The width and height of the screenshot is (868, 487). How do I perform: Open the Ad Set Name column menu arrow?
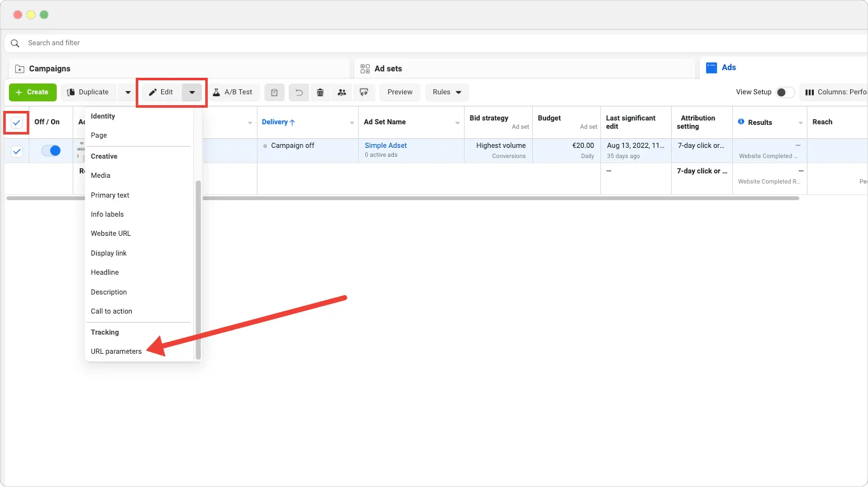[x=458, y=123]
